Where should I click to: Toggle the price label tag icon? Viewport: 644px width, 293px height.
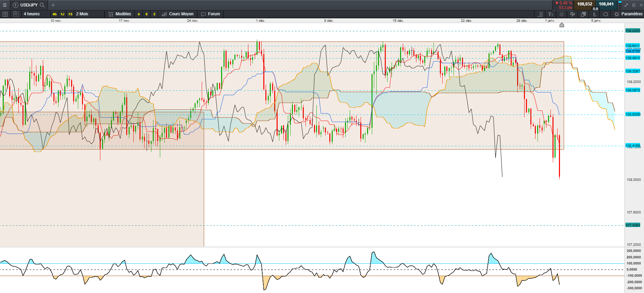pos(605,14)
